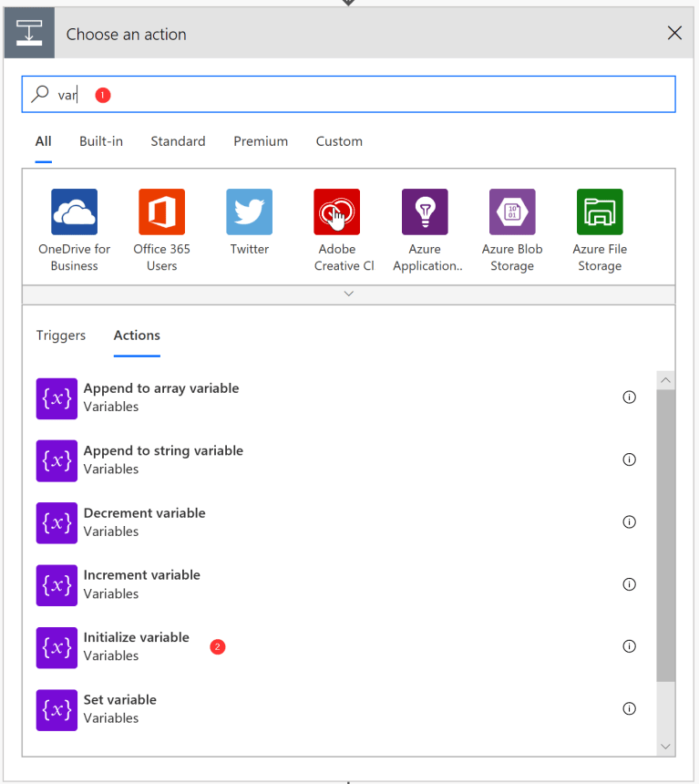Image resolution: width=699 pixels, height=784 pixels.
Task: Switch to the Triggers tab
Action: (x=60, y=335)
